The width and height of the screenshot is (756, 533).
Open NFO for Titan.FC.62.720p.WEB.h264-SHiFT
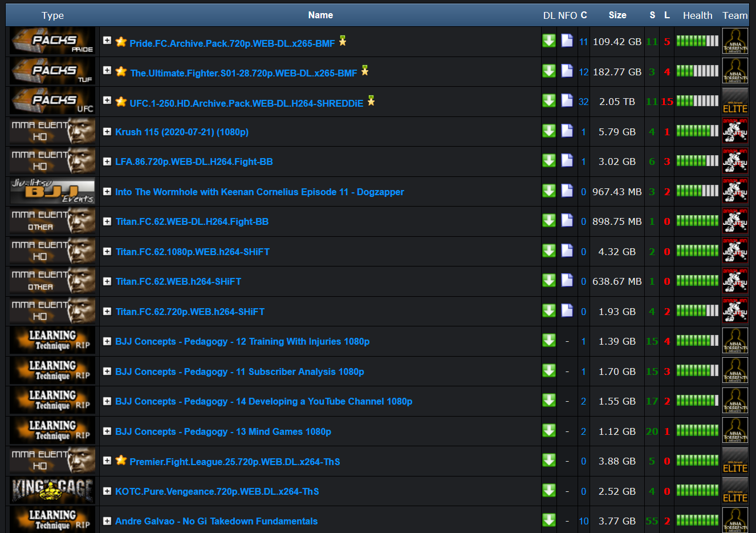[x=567, y=310]
